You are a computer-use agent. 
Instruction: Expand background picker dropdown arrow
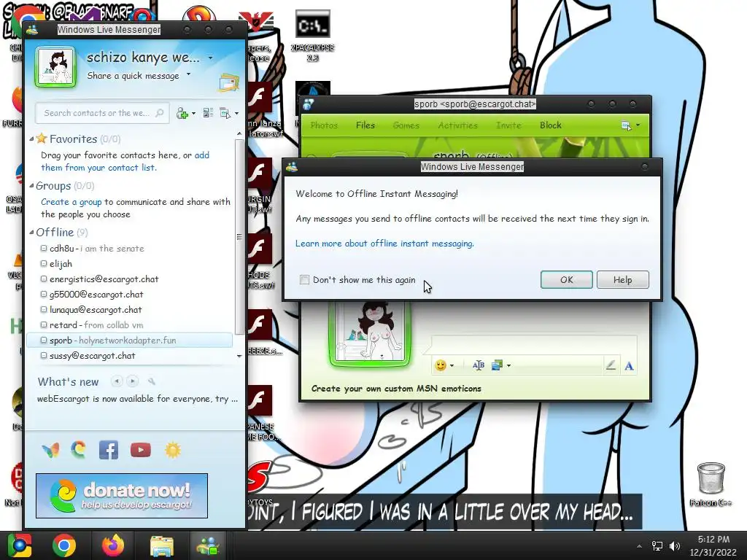coord(508,366)
